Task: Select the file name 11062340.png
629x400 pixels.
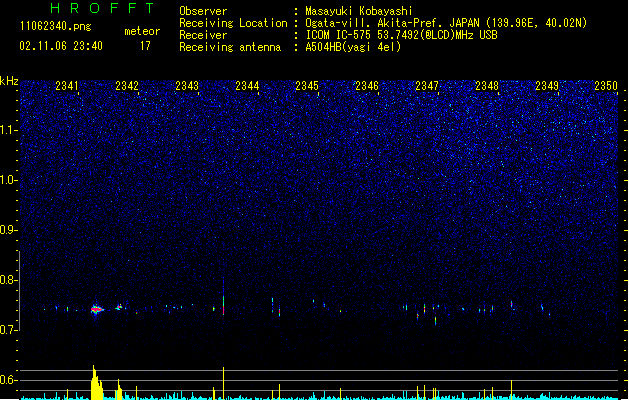Action: (x=56, y=27)
